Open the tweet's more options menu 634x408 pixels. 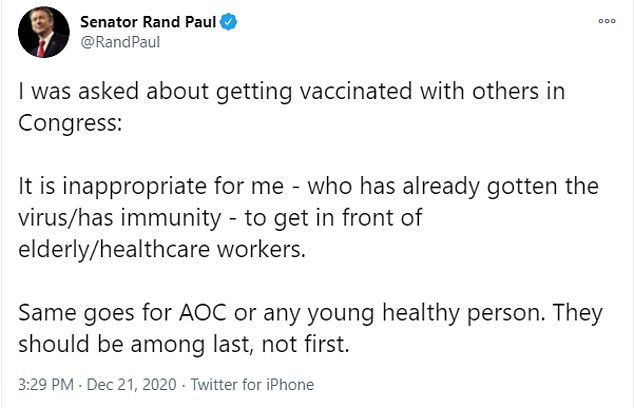pyautogui.click(x=606, y=20)
